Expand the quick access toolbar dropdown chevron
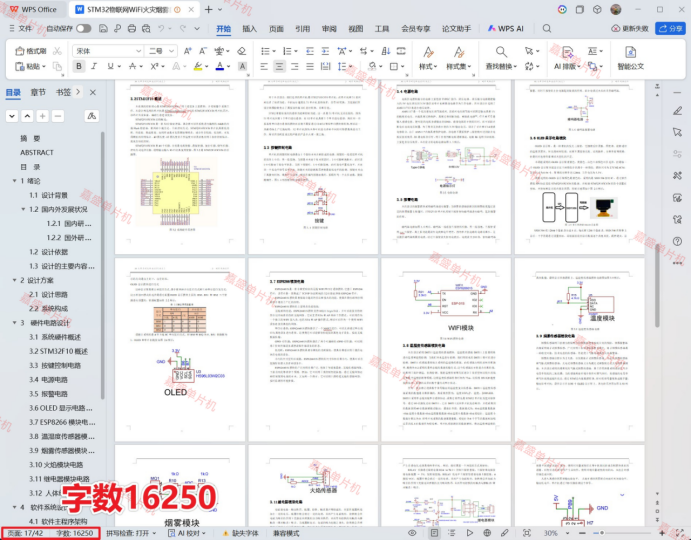 tap(197, 28)
